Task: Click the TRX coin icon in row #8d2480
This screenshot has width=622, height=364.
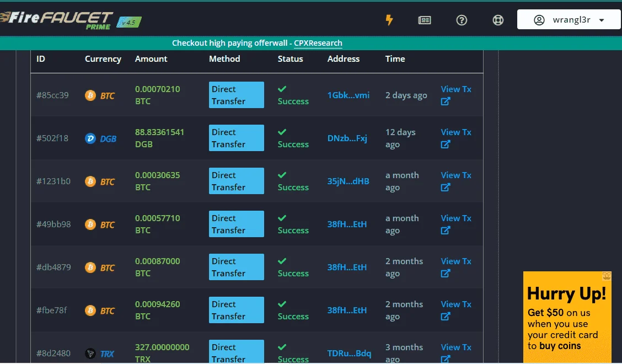Action: [x=90, y=354]
